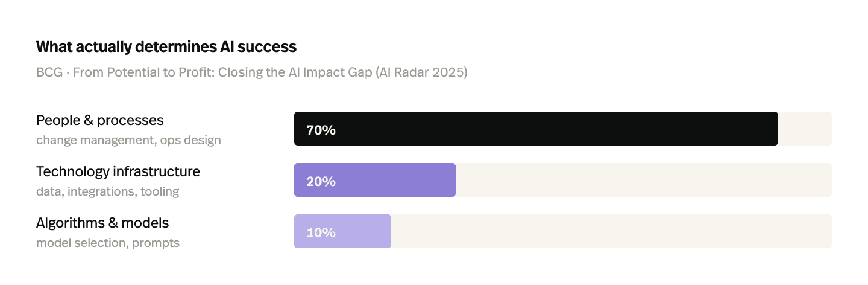The width and height of the screenshot is (868, 285).
Task: Click the right end of the 10% bar
Action: coord(388,231)
